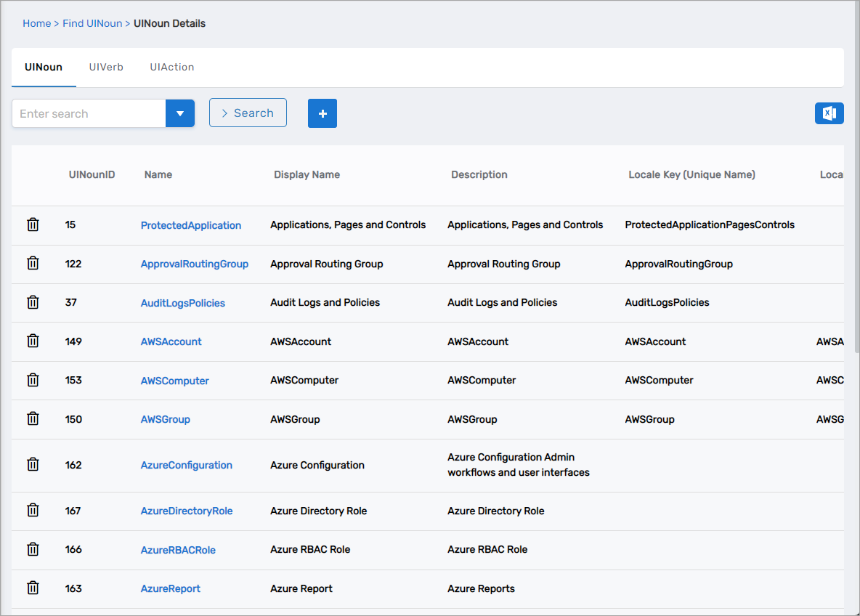Delete the ProtectedApplication row via trash icon
The image size is (860, 616).
(x=33, y=225)
